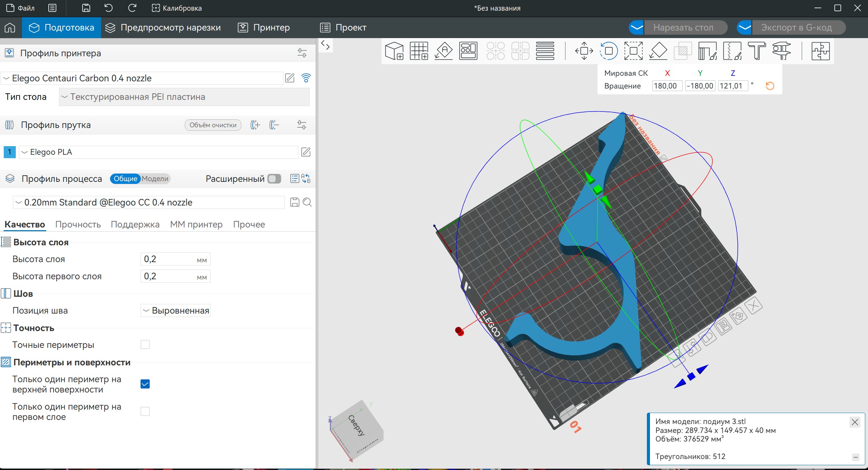This screenshot has height=470, width=868.
Task: Click the Auto-orient model icon
Action: (444, 51)
